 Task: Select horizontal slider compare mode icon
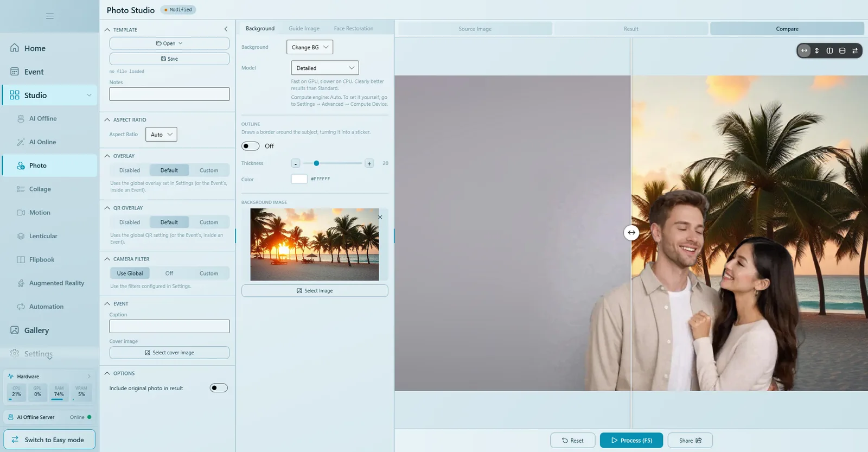(805, 50)
